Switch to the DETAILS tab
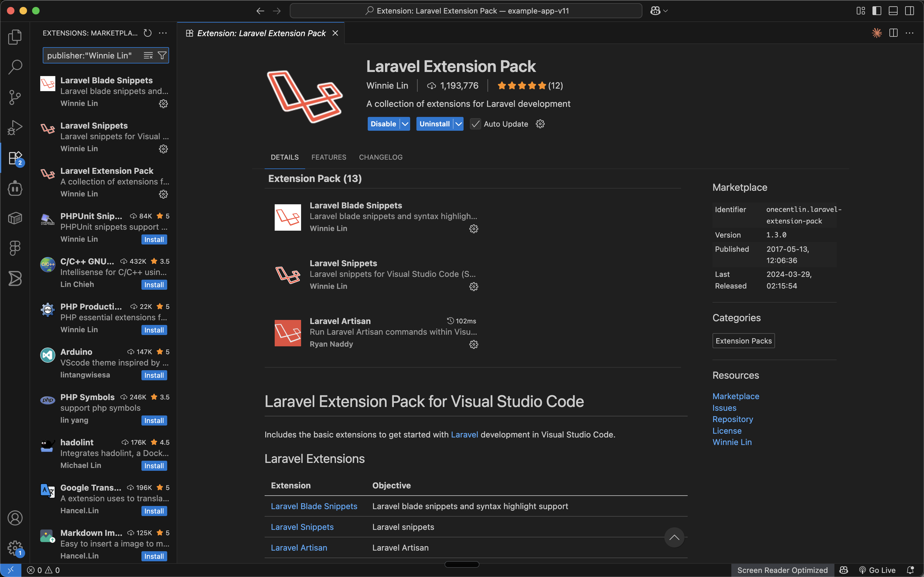The height and width of the screenshot is (577, 924). click(x=285, y=157)
